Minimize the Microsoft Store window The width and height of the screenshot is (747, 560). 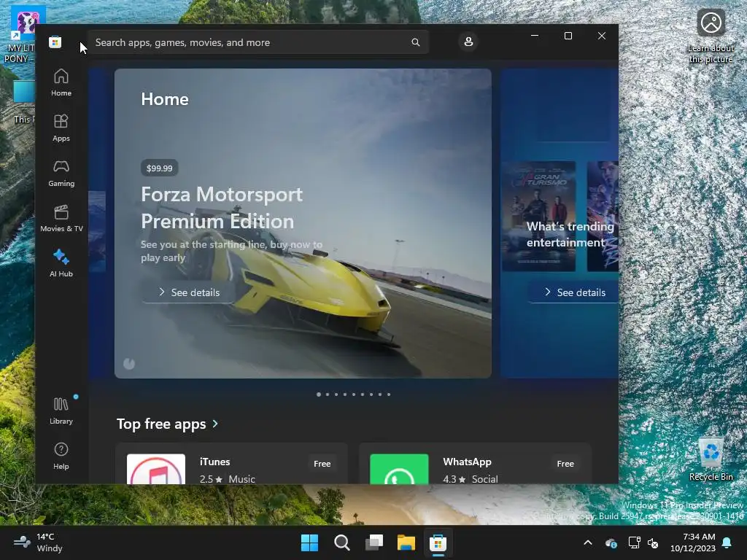[x=535, y=36]
